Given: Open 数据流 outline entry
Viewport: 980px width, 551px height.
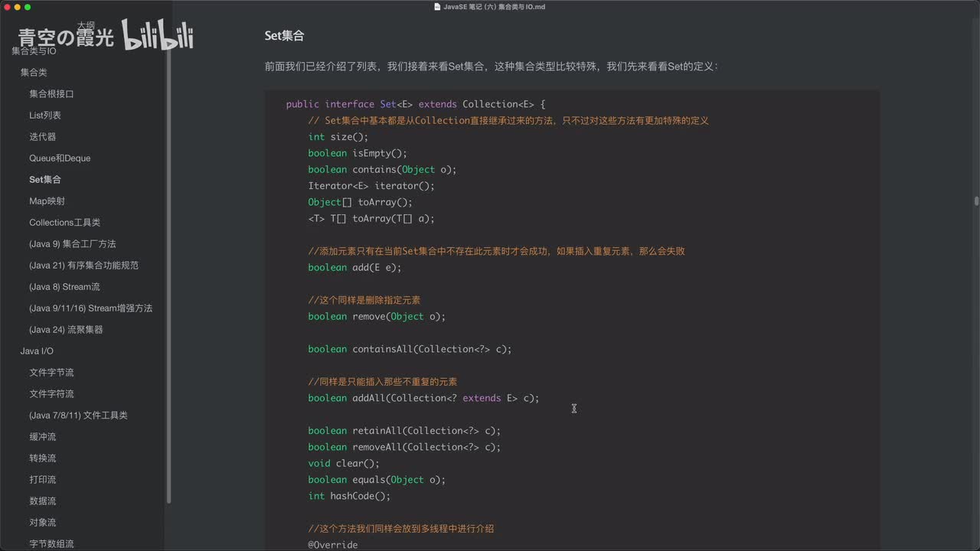Looking at the screenshot, I should pyautogui.click(x=43, y=500).
